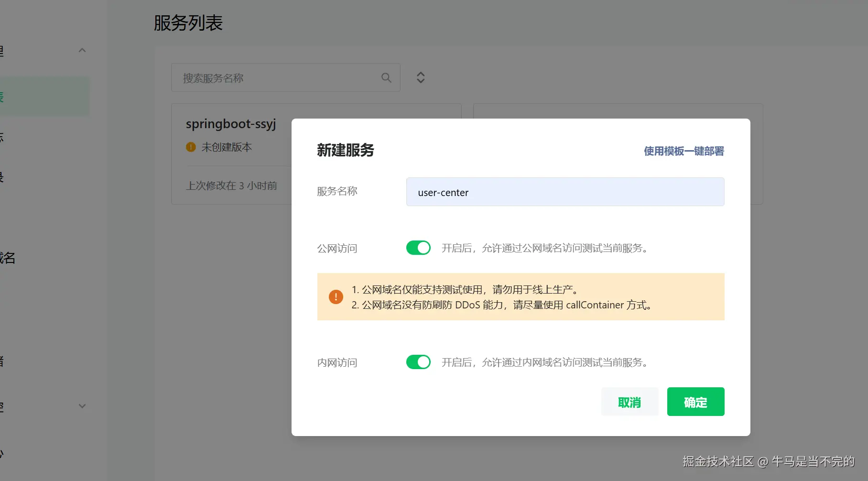Click the alert icon in the notice banner
The height and width of the screenshot is (481, 868).
click(336, 297)
